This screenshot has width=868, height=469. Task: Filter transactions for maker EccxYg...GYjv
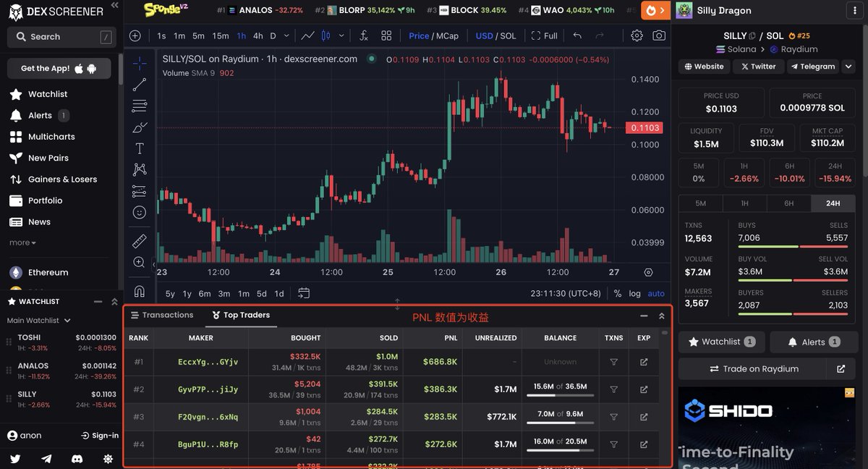coord(613,362)
